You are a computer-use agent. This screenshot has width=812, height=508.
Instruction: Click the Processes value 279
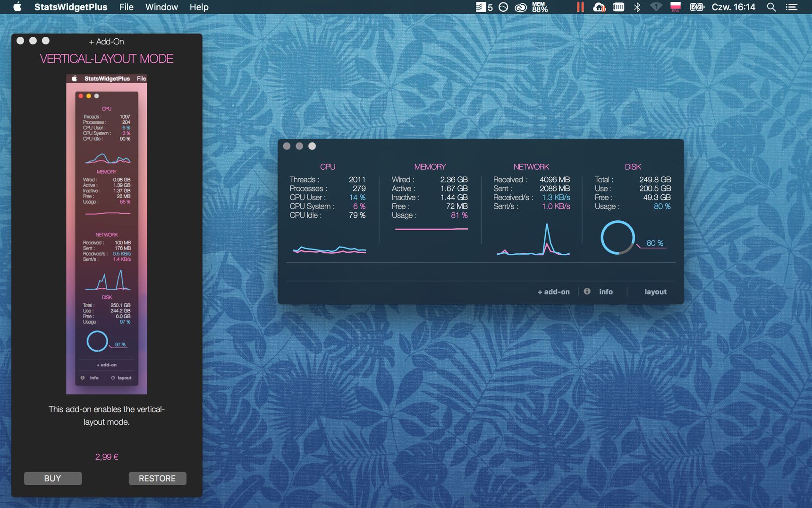(359, 189)
